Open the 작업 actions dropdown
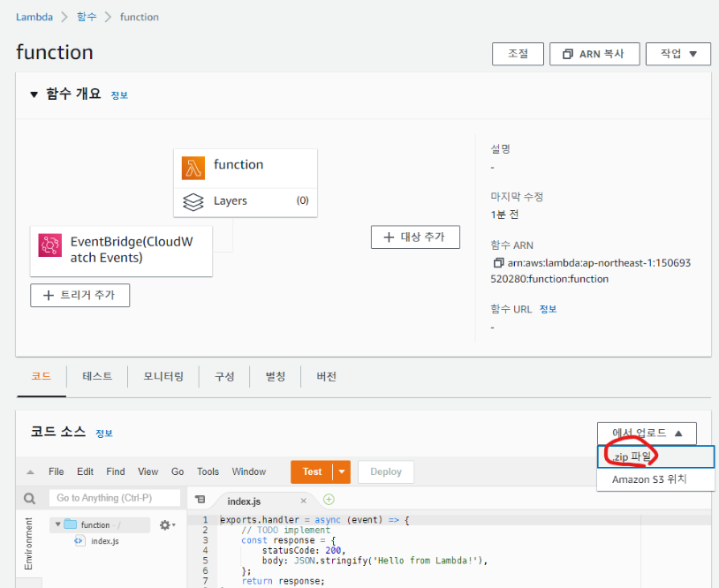The image size is (719, 588). pyautogui.click(x=678, y=54)
